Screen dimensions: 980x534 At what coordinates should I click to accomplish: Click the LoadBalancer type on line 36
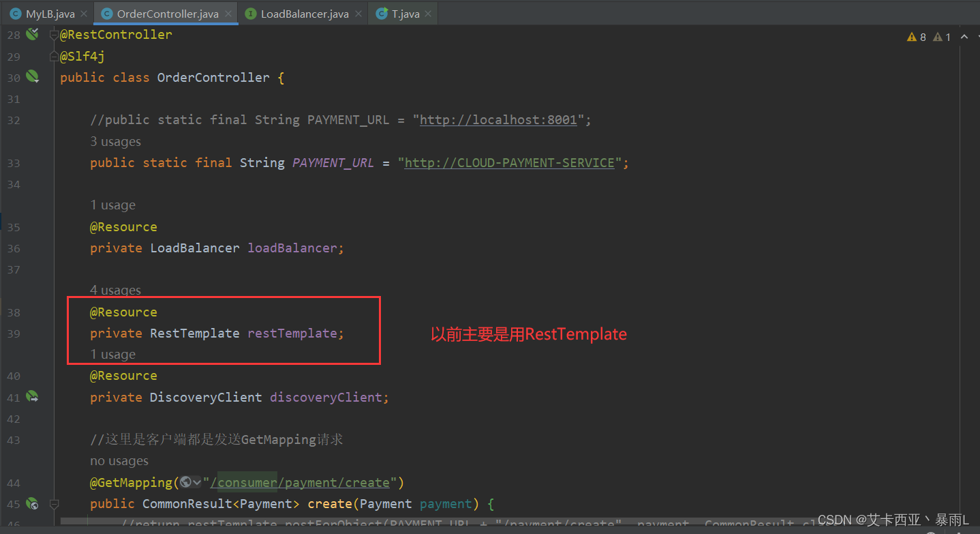195,248
